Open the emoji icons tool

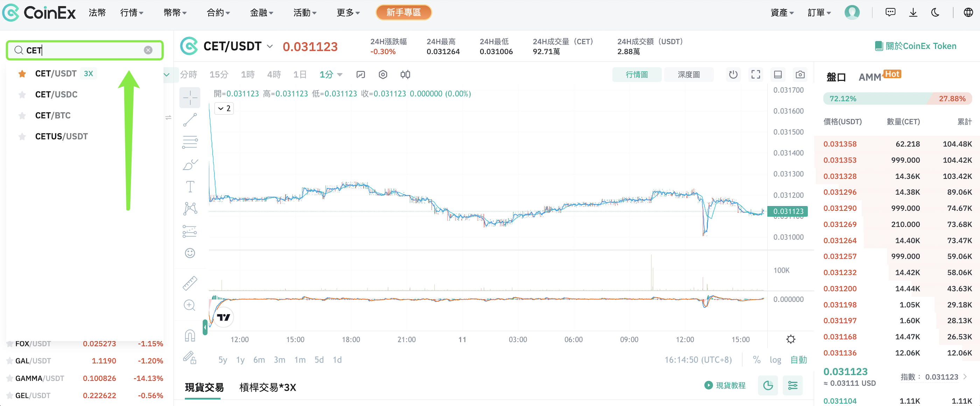[x=189, y=253]
